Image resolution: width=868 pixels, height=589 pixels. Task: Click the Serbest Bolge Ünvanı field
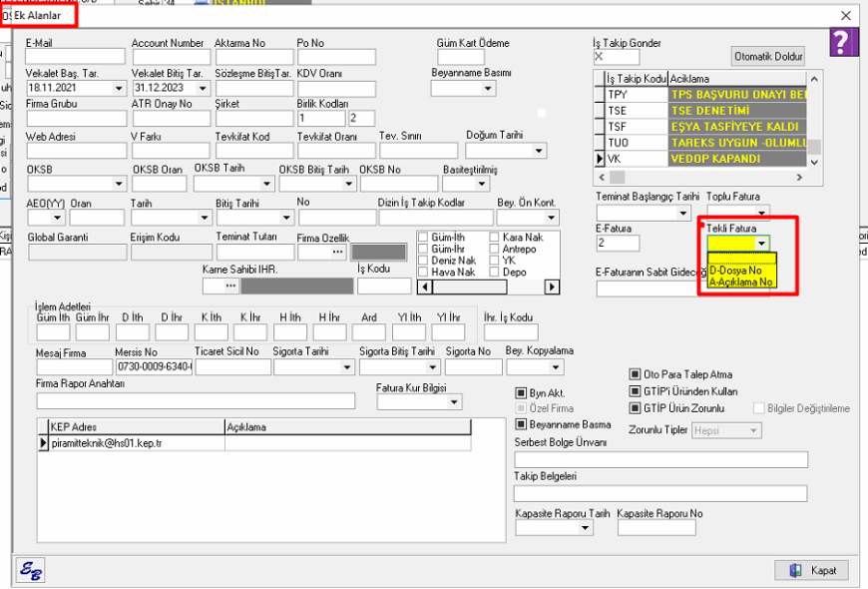660,459
